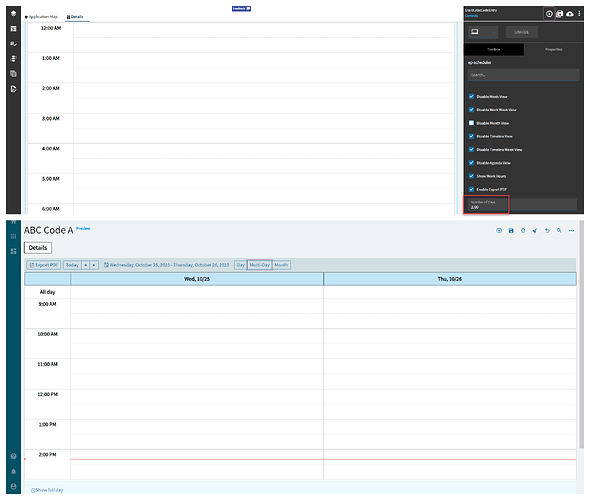
Task: Click the vertical scrollbar on the preview pane
Action: click(582, 335)
